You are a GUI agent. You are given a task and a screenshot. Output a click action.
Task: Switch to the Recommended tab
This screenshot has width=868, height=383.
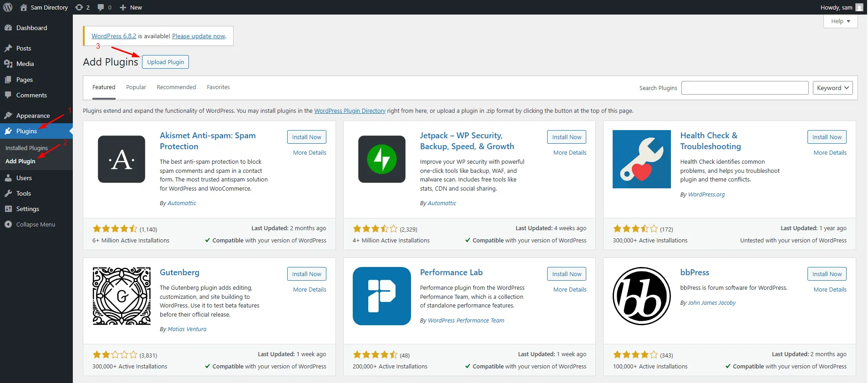[x=176, y=87]
